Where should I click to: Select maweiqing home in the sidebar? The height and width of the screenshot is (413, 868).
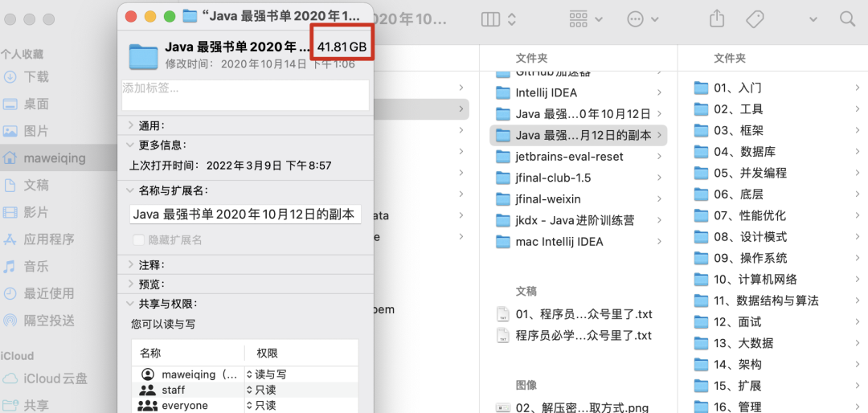click(x=55, y=158)
